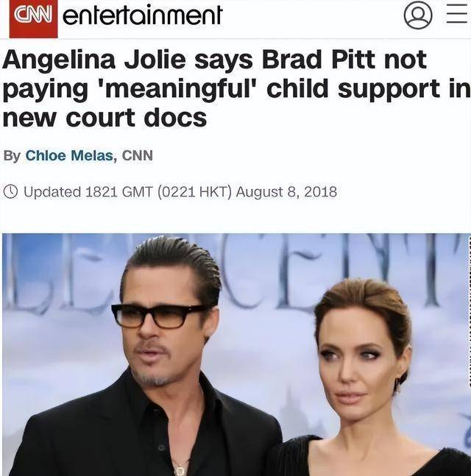This screenshot has height=476, width=471.
Task: Open the user account profile icon
Action: click(x=418, y=15)
